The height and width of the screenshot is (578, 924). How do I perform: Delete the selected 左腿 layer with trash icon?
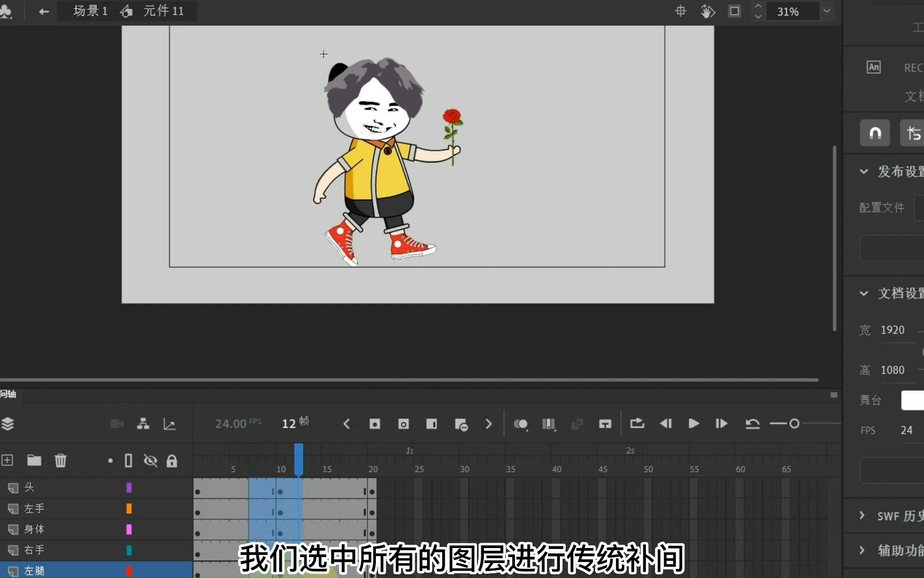[60, 460]
